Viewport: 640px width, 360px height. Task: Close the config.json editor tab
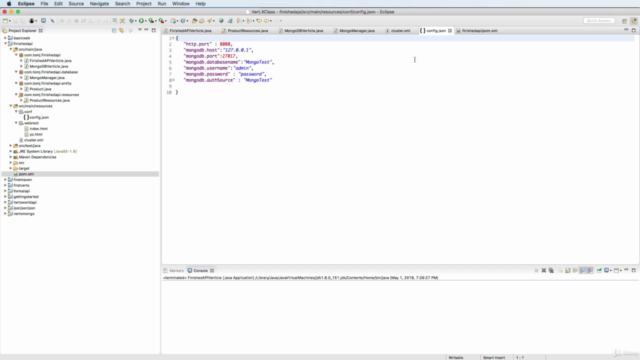pos(450,31)
